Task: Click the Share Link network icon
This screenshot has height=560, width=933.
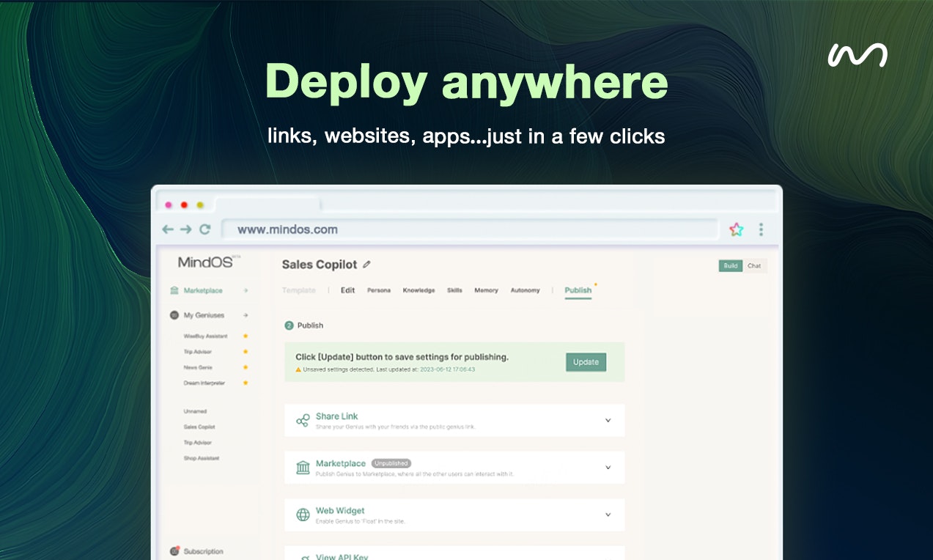Action: click(x=303, y=421)
